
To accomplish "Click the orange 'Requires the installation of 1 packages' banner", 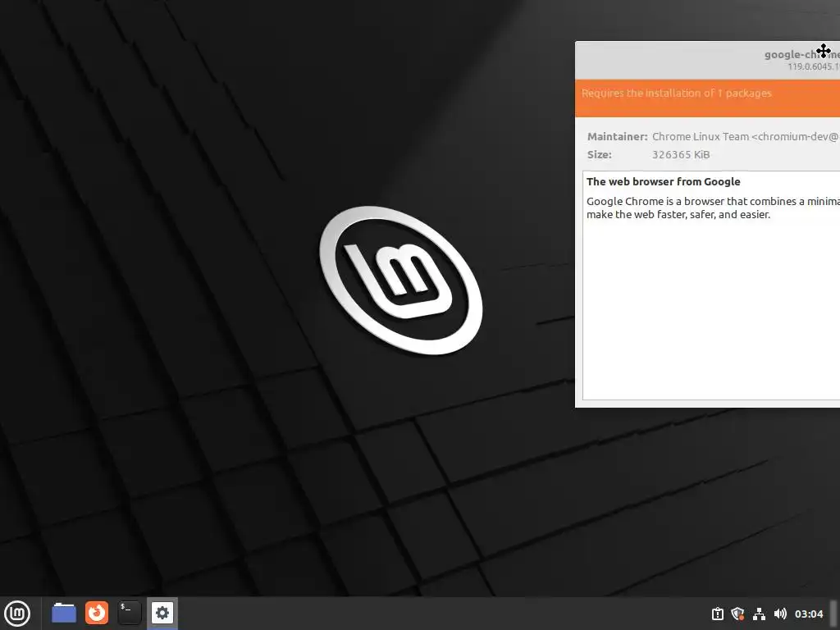I will click(x=707, y=98).
